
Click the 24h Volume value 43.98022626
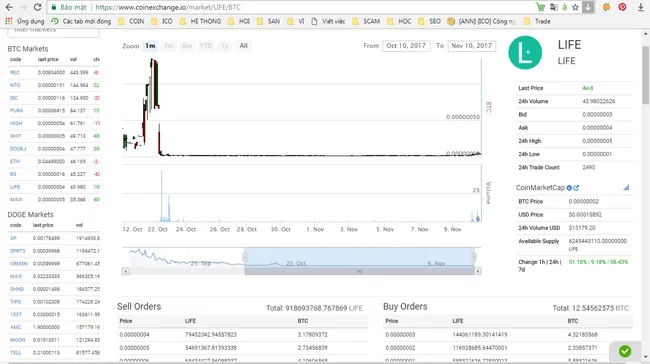pyautogui.click(x=599, y=102)
